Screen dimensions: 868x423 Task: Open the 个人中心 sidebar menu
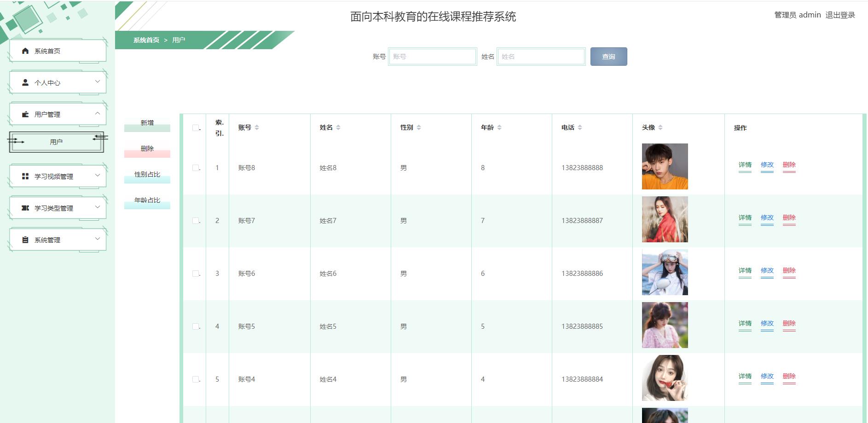[x=58, y=82]
